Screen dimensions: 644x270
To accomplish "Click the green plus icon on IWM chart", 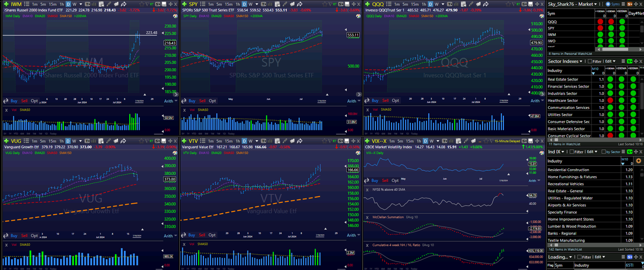I will [x=6, y=4].
